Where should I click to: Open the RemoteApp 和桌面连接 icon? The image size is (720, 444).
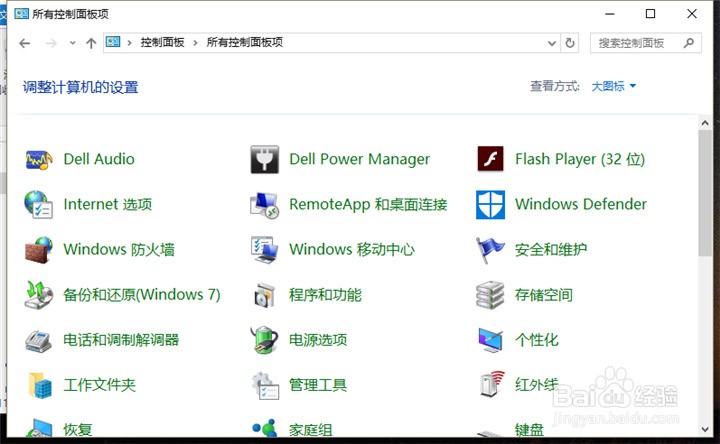(x=264, y=205)
